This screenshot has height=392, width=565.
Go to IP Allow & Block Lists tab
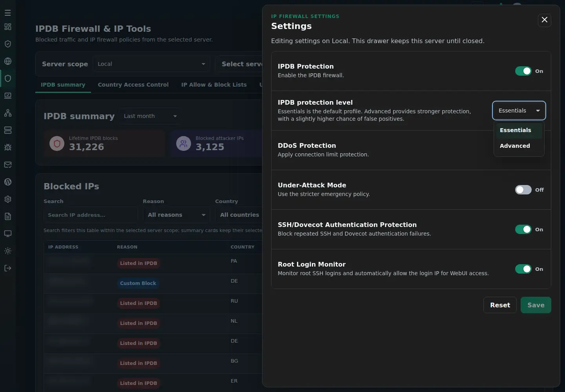[214, 85]
